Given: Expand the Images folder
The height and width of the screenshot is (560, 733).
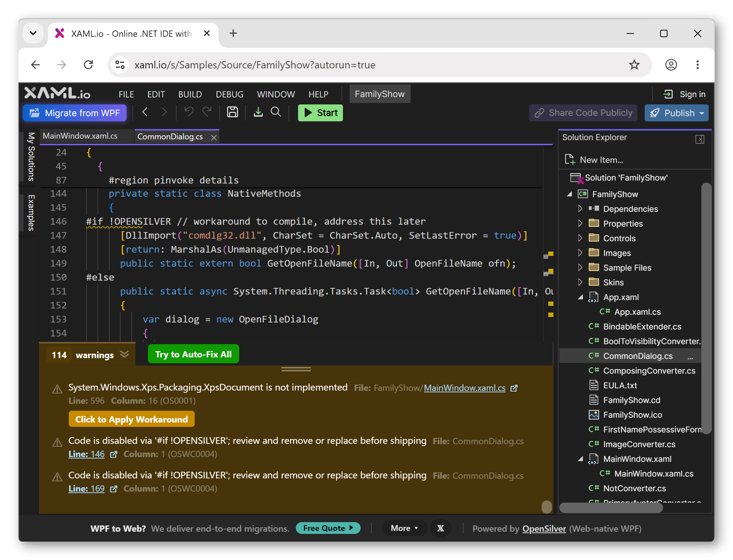Looking at the screenshot, I should click(x=580, y=253).
